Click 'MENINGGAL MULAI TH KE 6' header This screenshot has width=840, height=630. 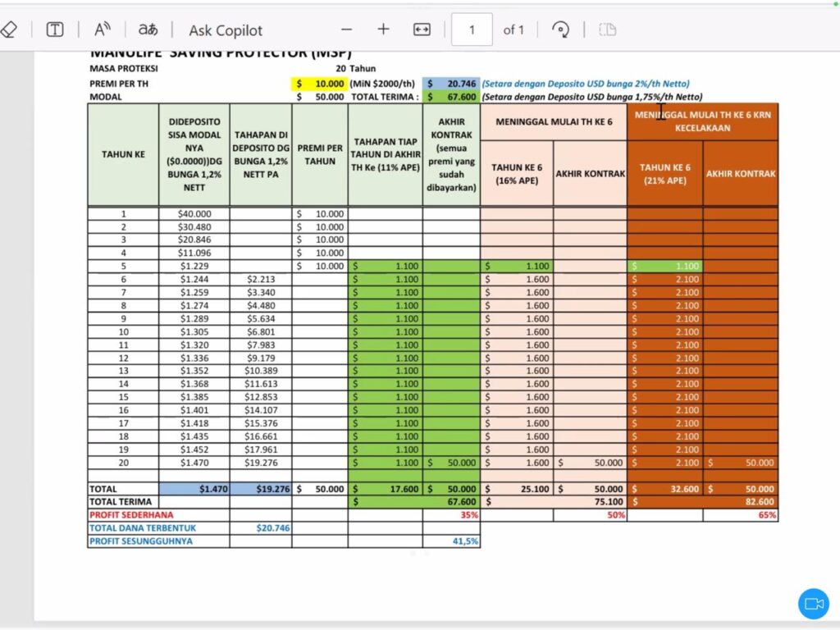[x=554, y=122]
